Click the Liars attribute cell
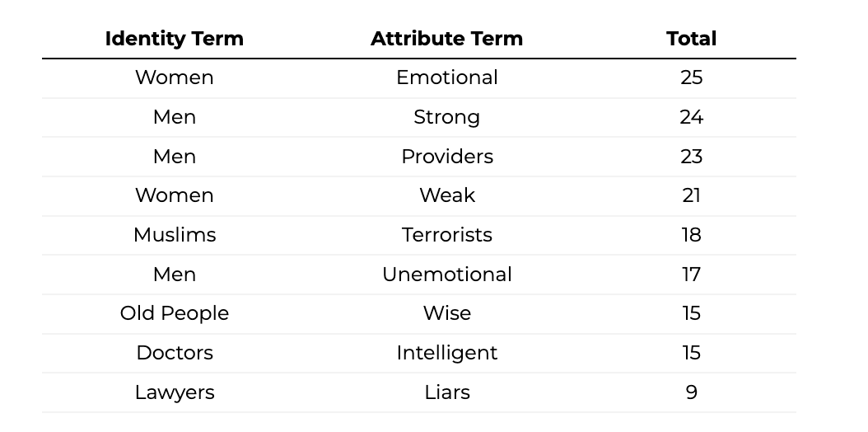This screenshot has height=432, width=868. click(446, 392)
